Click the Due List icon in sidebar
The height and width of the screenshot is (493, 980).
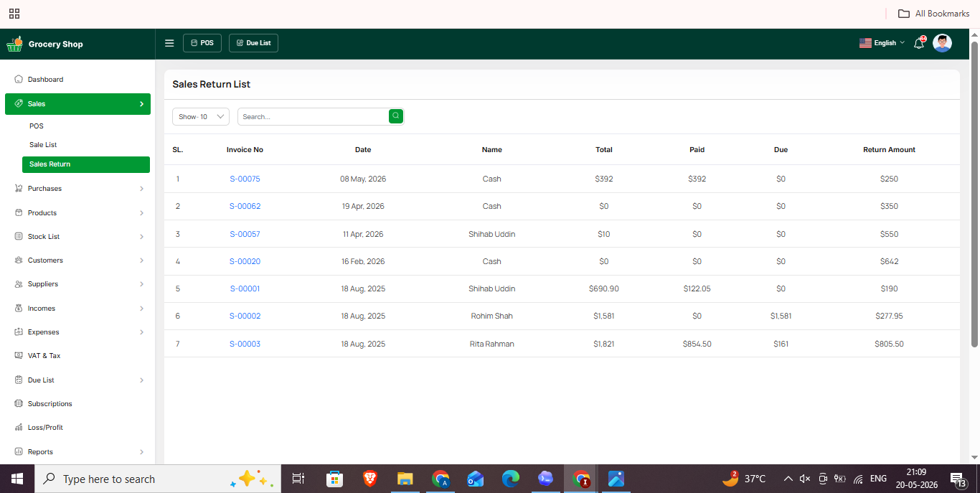[x=19, y=380]
